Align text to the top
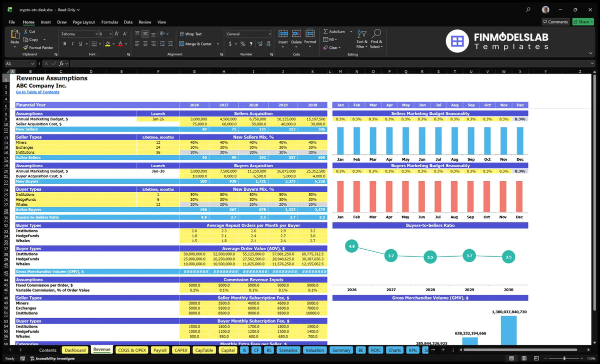This screenshot has height=364, width=600. tap(137, 34)
